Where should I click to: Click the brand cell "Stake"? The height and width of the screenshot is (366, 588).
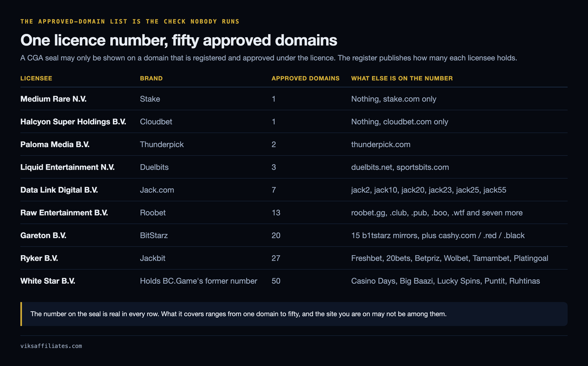pos(150,99)
